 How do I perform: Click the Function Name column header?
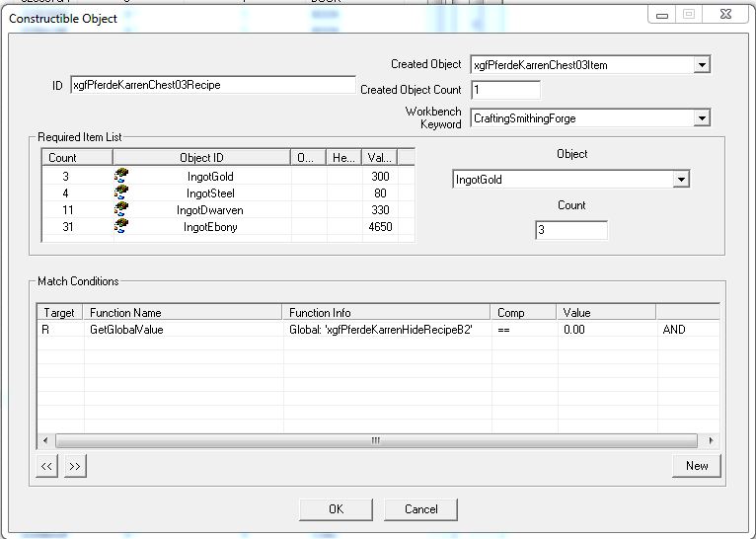(x=183, y=312)
